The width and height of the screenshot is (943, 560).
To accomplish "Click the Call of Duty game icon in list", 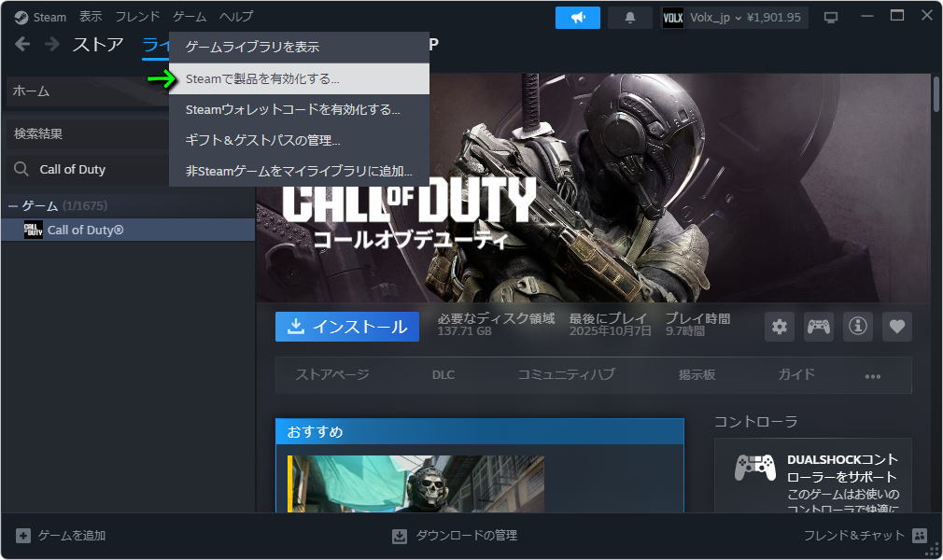I will click(33, 230).
